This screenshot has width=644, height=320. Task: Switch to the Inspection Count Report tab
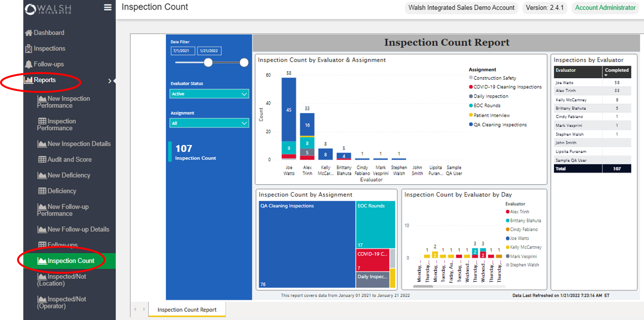[x=187, y=310]
